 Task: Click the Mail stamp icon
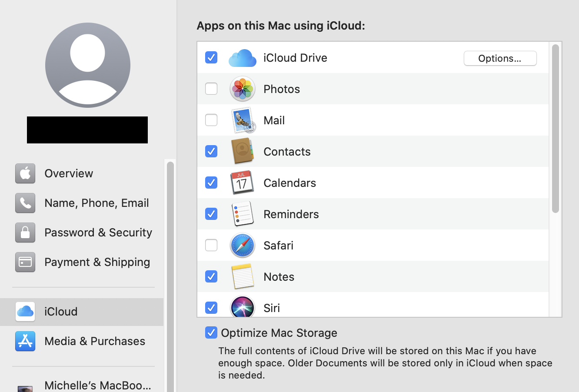[x=243, y=120]
